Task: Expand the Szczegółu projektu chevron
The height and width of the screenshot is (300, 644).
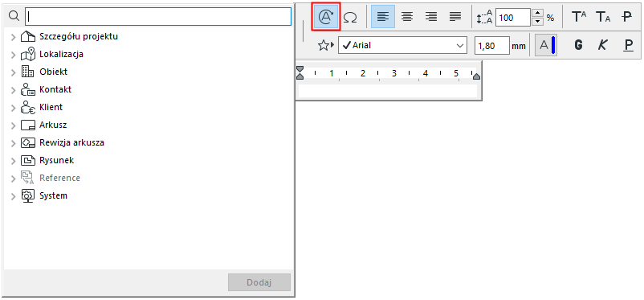Action: coord(13,37)
